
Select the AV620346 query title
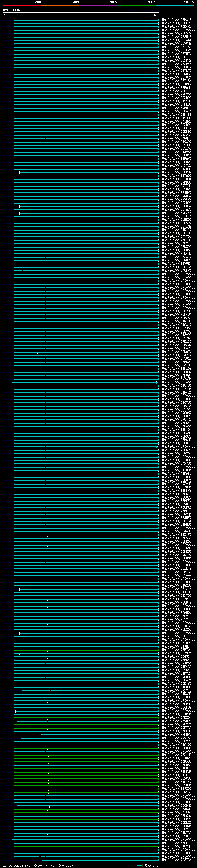point(11,10)
